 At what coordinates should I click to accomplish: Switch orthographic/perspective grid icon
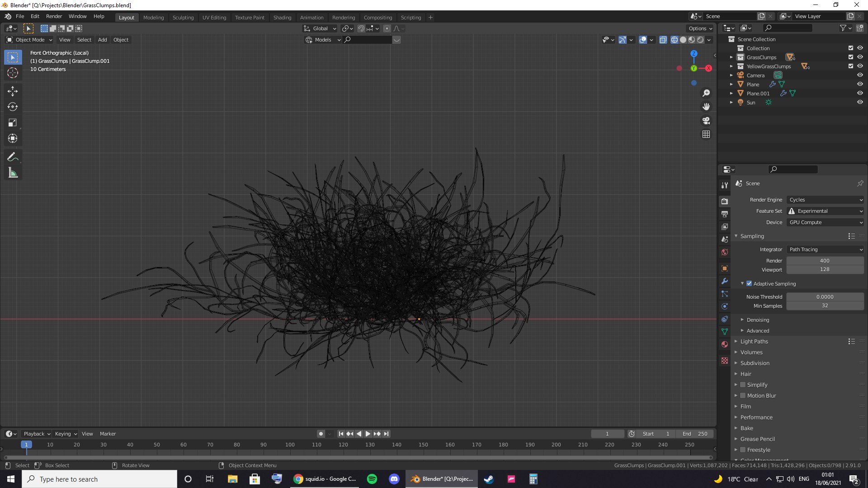[x=706, y=134]
